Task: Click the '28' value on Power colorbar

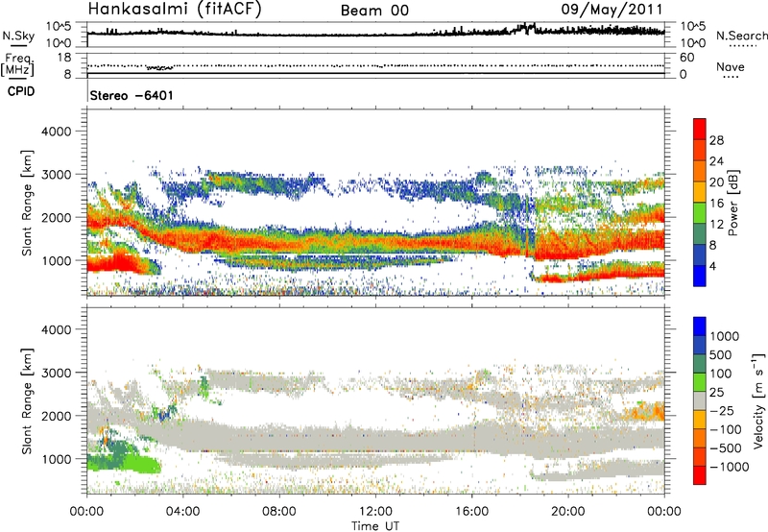Action: 716,140
